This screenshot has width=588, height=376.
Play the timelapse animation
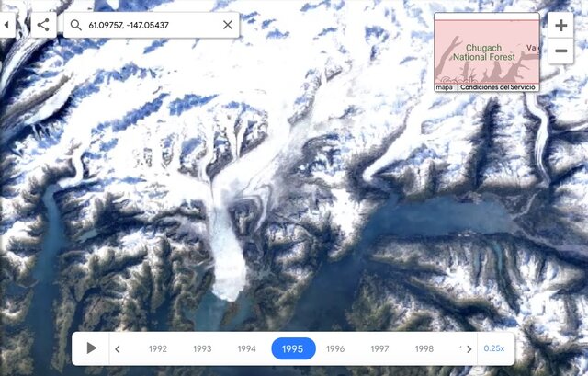coord(91,348)
